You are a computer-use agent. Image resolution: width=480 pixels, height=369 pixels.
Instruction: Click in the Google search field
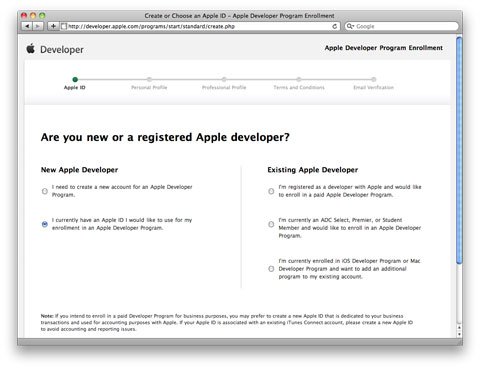tap(402, 26)
